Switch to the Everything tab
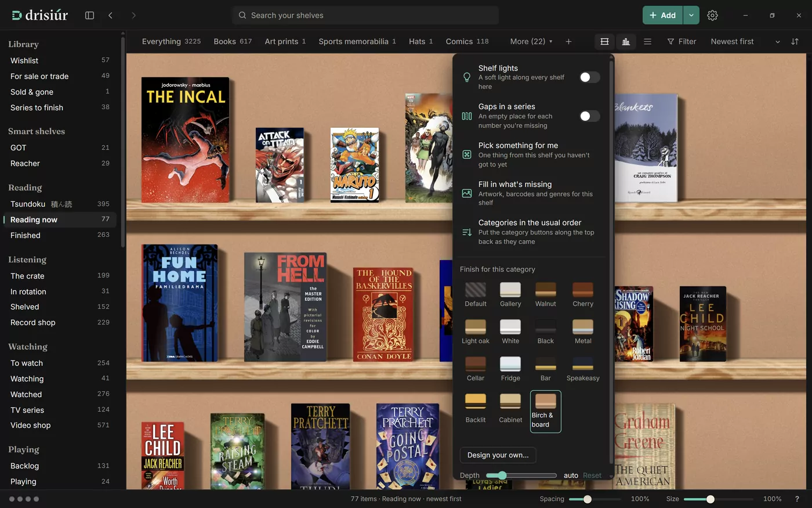Viewport: 812px width, 508px height. (171, 41)
